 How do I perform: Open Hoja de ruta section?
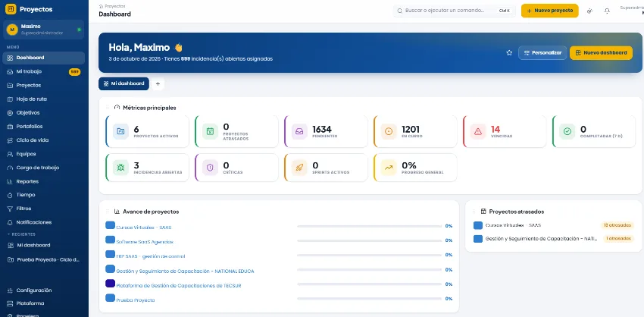click(43, 99)
